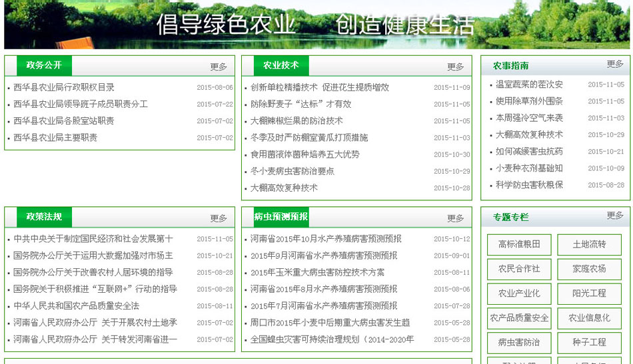Open the 农业技术 section tab
Image resolution: width=633 pixels, height=364 pixels.
pyautogui.click(x=281, y=65)
